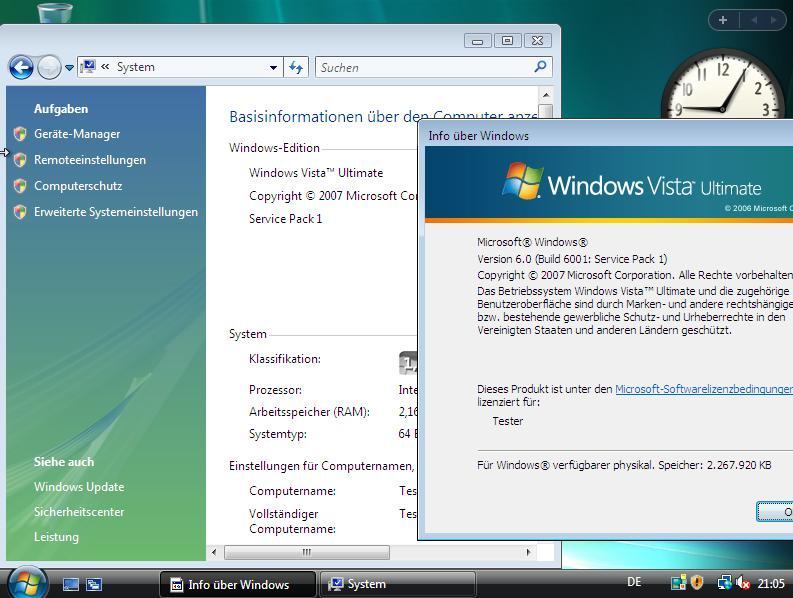The height and width of the screenshot is (598, 793).
Task: Click the vertical scroll up arrow
Action: 546,95
